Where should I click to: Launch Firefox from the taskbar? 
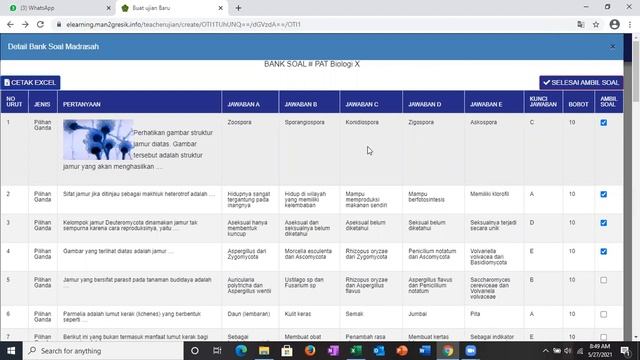pyautogui.click(x=310, y=351)
